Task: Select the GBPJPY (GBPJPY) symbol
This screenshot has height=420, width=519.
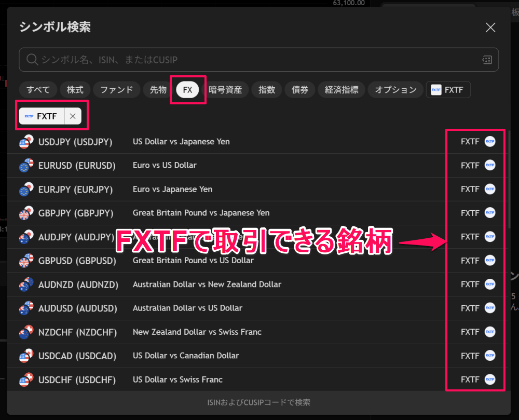Action: [76, 213]
